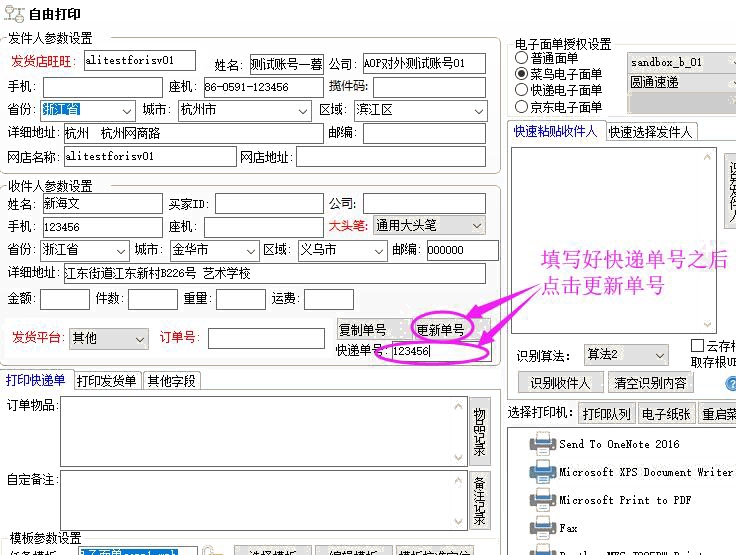Screen dimensions: 736x555
Task: Select the Fax printer icon
Action: [543, 528]
